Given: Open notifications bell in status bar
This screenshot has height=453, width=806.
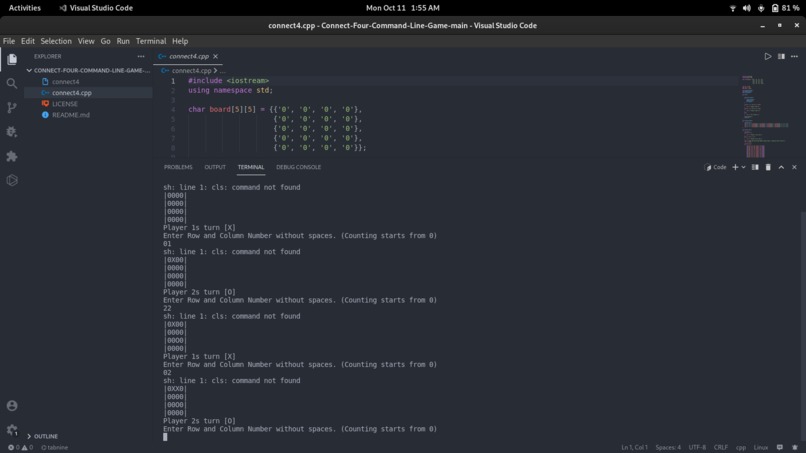Looking at the screenshot, I should (795, 447).
